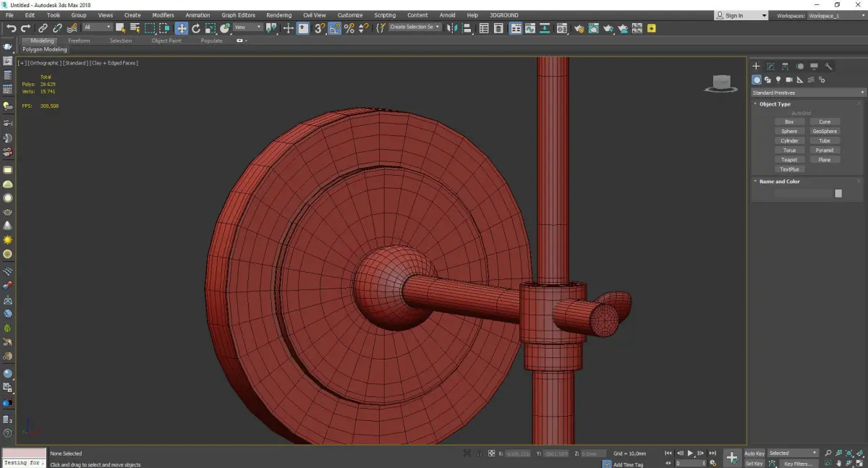Click the object color swatch
The image size is (868, 468).
pyautogui.click(x=838, y=193)
